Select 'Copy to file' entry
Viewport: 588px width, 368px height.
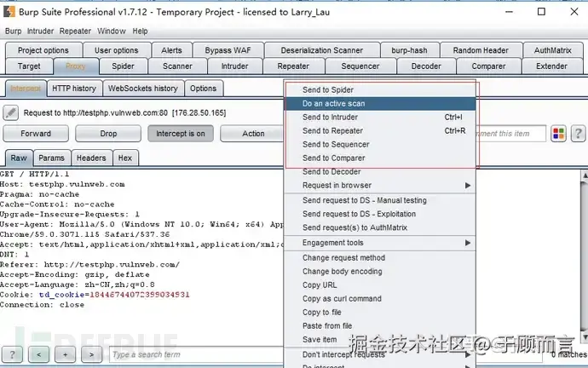(379, 312)
